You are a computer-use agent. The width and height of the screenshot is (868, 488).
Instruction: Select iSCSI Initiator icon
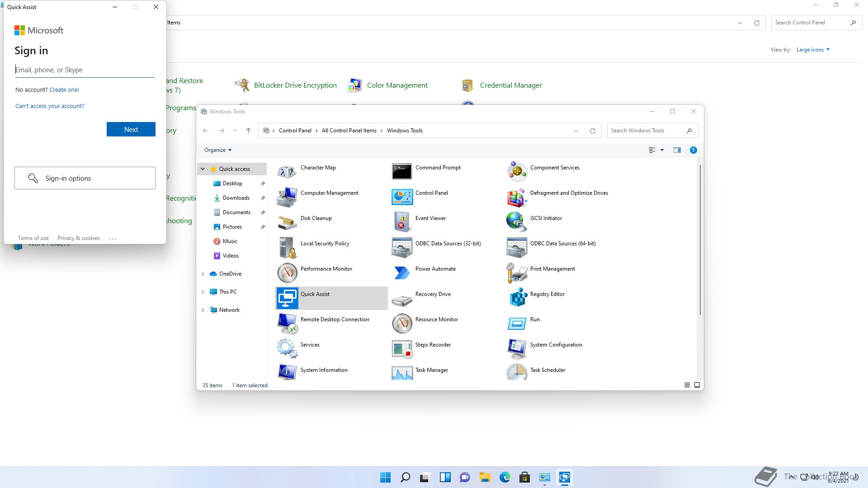click(x=517, y=222)
